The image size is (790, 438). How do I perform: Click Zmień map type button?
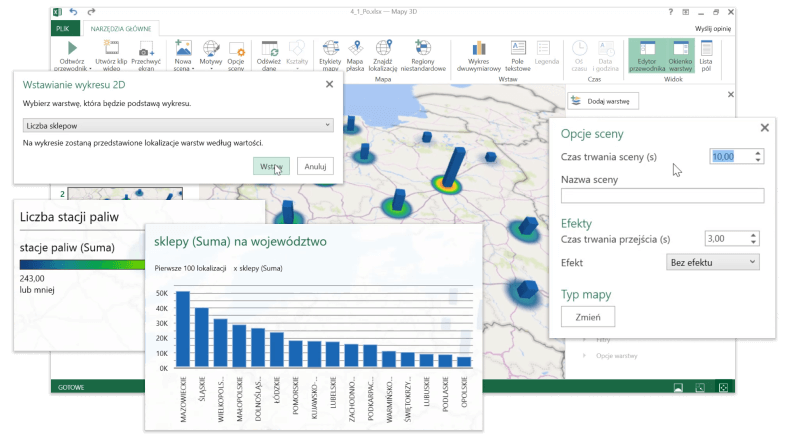(x=588, y=317)
